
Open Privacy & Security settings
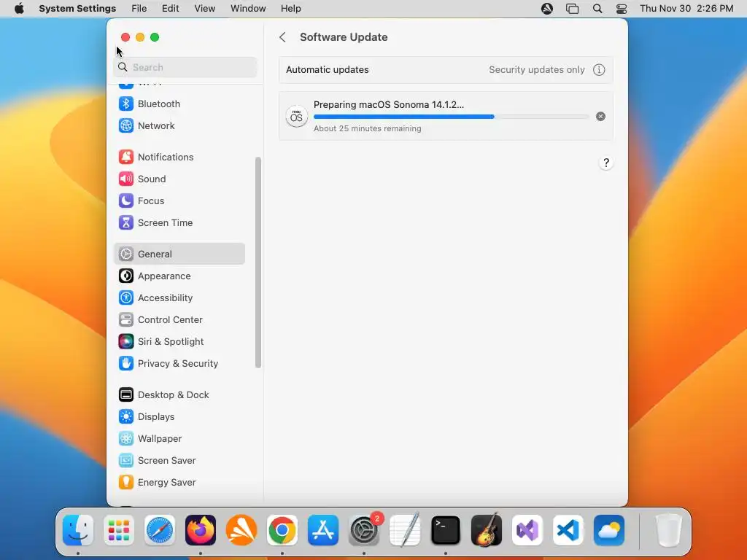click(x=179, y=363)
